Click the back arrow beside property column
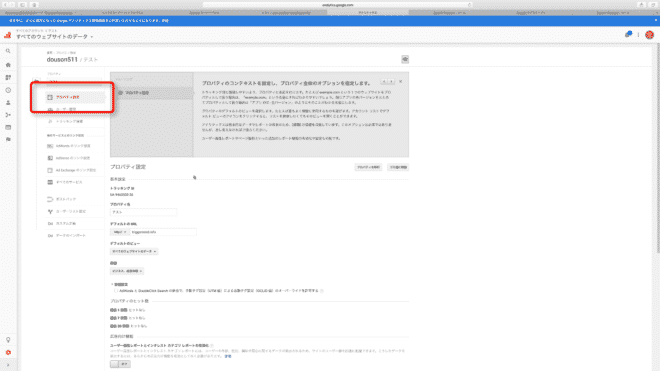Image resolution: width=660 pixels, height=371 pixels. tap(37, 82)
